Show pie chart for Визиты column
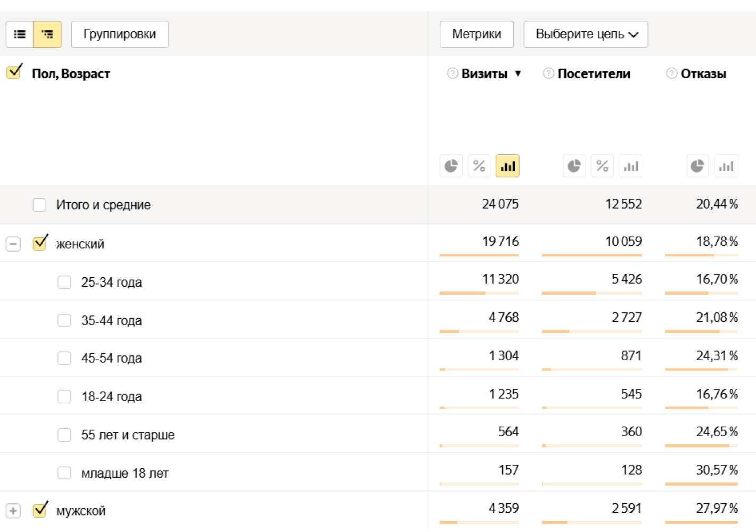This screenshot has width=756, height=532. pos(451,166)
